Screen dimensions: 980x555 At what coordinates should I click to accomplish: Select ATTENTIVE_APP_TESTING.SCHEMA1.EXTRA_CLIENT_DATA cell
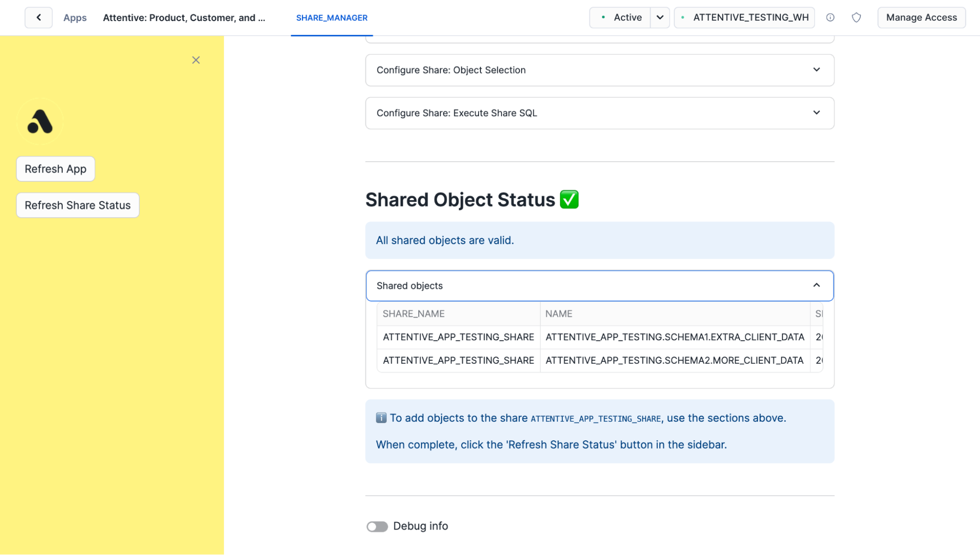(x=675, y=337)
